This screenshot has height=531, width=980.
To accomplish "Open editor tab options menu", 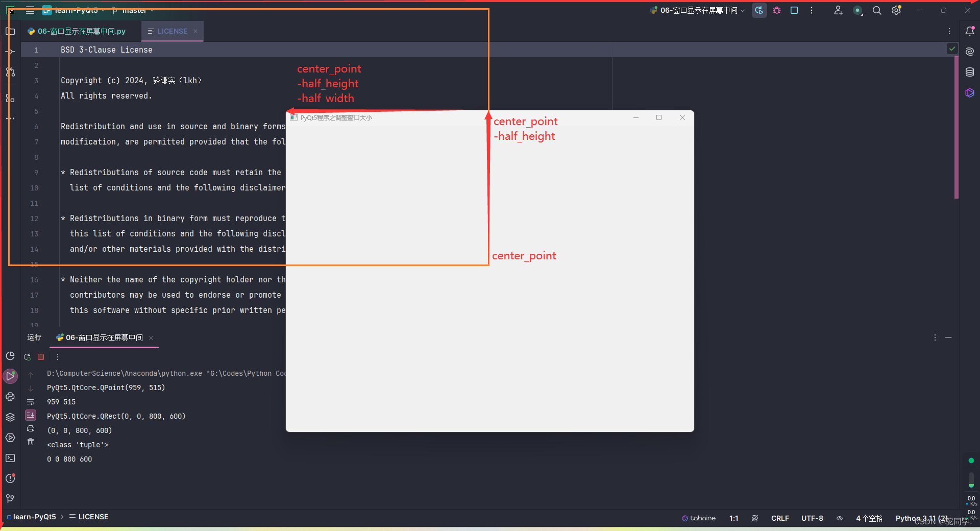I will coord(949,31).
